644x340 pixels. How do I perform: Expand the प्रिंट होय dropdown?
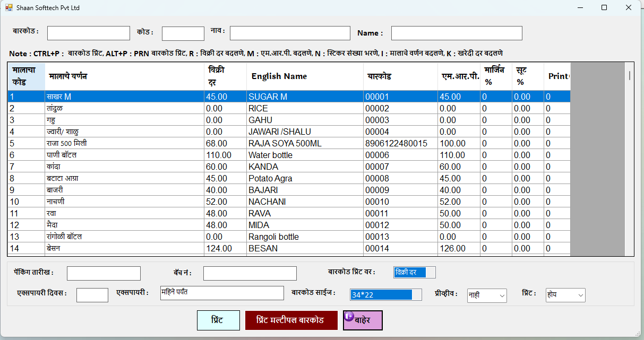(565, 295)
